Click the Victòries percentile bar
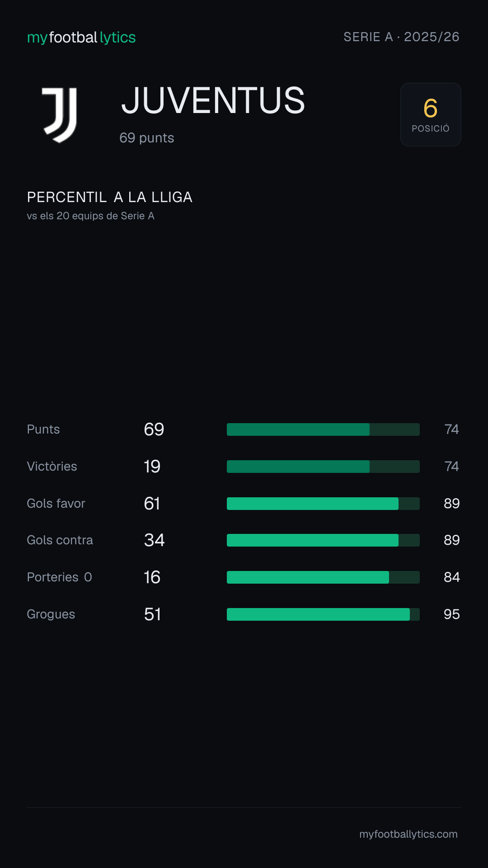Viewport: 488px width, 868px height. coord(323,467)
